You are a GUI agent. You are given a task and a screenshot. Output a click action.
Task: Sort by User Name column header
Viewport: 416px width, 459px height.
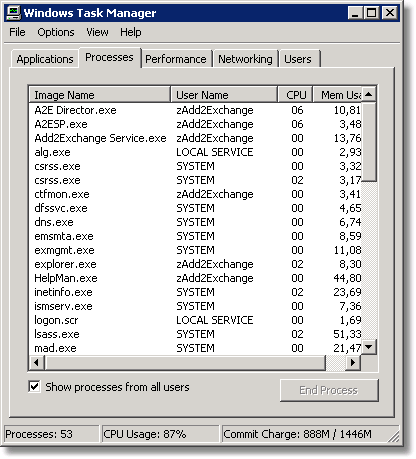point(224,95)
